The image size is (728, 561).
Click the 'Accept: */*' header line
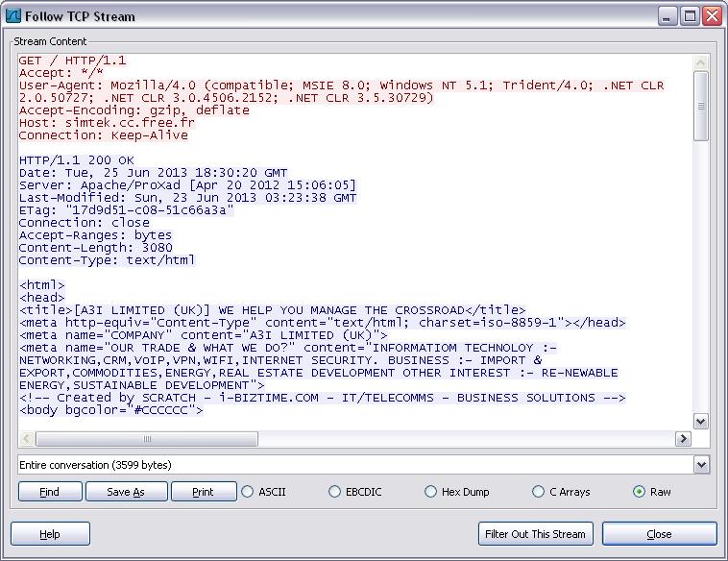tap(61, 73)
